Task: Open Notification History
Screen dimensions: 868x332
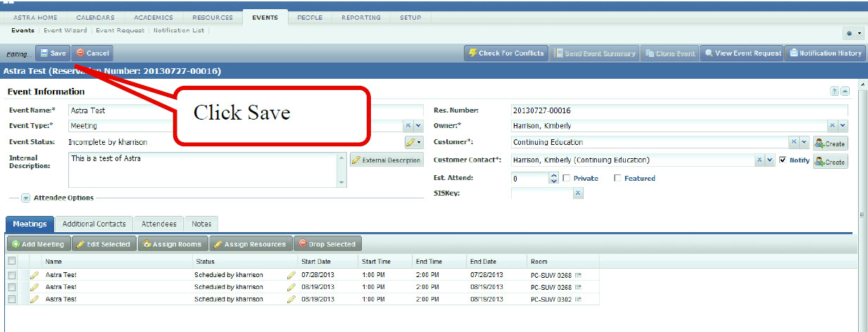Action: point(825,53)
